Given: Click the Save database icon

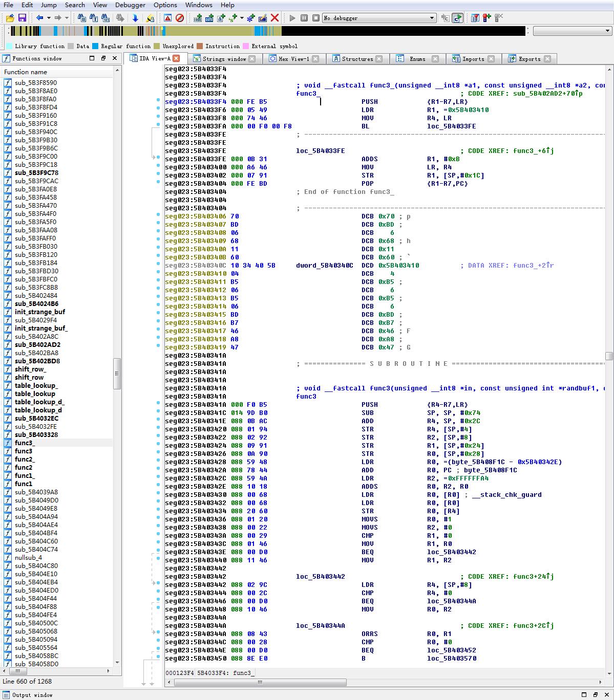Looking at the screenshot, I should (22, 18).
